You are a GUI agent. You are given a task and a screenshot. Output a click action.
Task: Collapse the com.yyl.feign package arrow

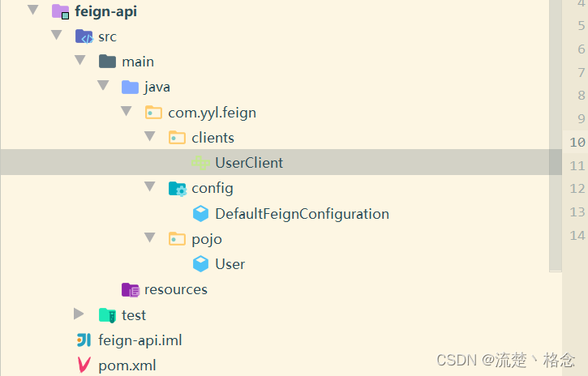click(x=127, y=111)
